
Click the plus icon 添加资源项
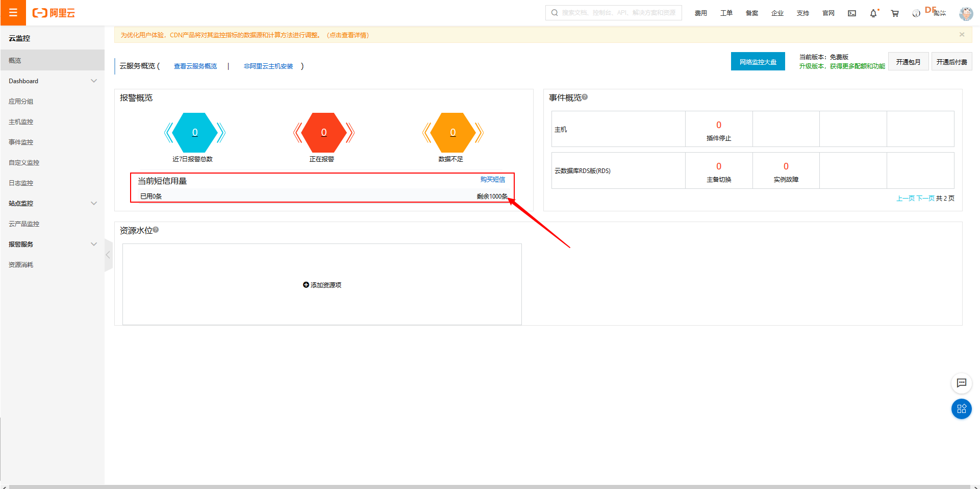[306, 285]
